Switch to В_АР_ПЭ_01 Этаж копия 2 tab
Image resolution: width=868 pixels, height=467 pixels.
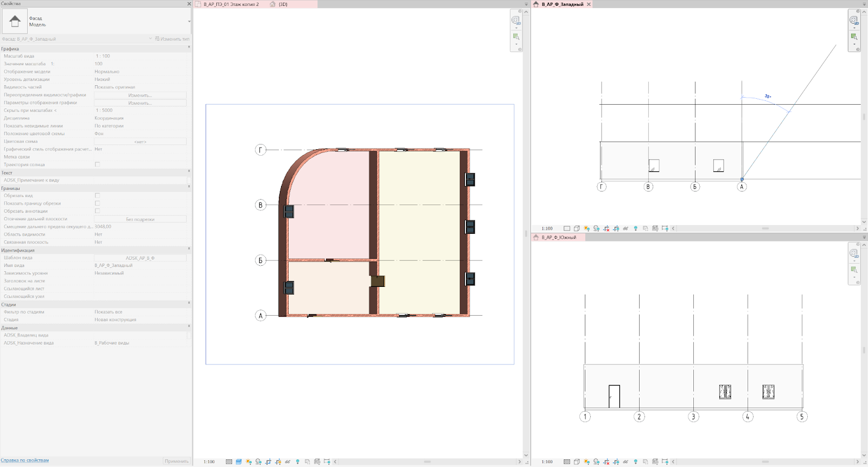tap(231, 4)
